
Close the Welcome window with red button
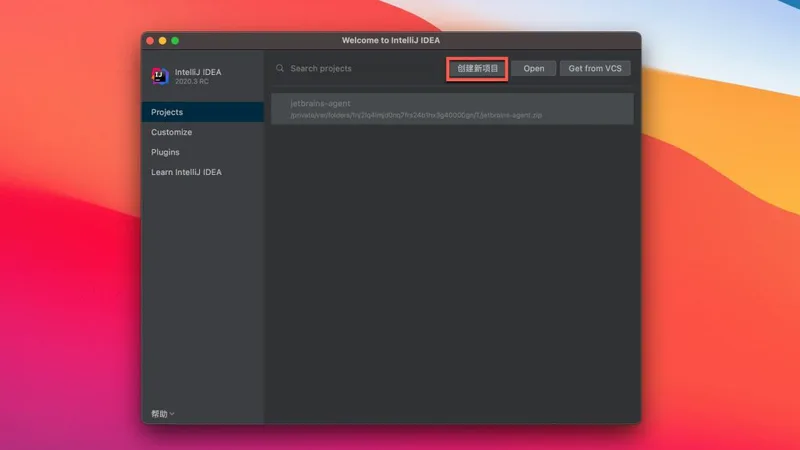(x=151, y=41)
